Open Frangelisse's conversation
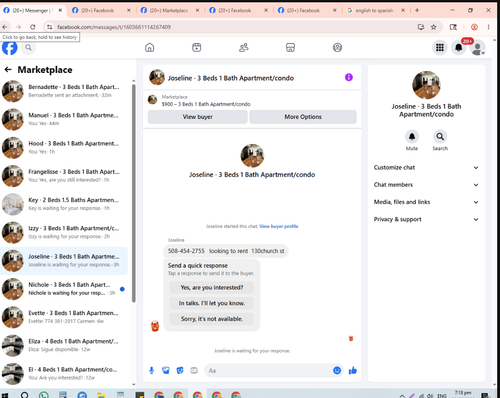The width and height of the screenshot is (500, 398). [x=64, y=176]
